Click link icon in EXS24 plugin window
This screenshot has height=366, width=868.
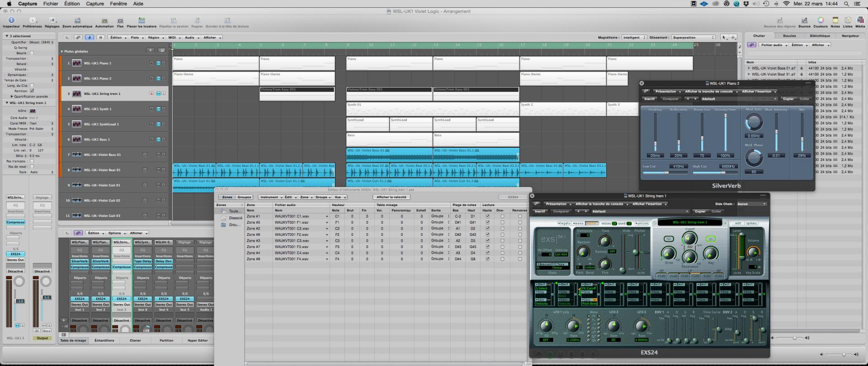click(x=537, y=204)
